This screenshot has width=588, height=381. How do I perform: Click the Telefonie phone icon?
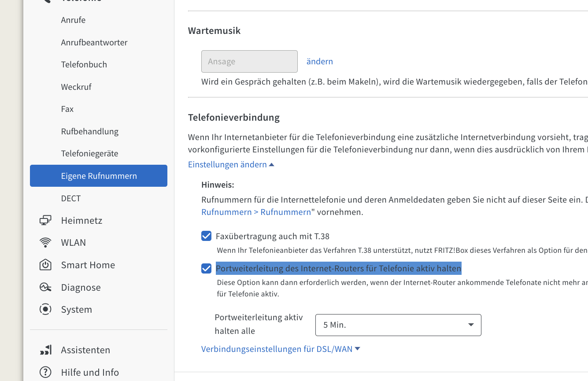45,1
